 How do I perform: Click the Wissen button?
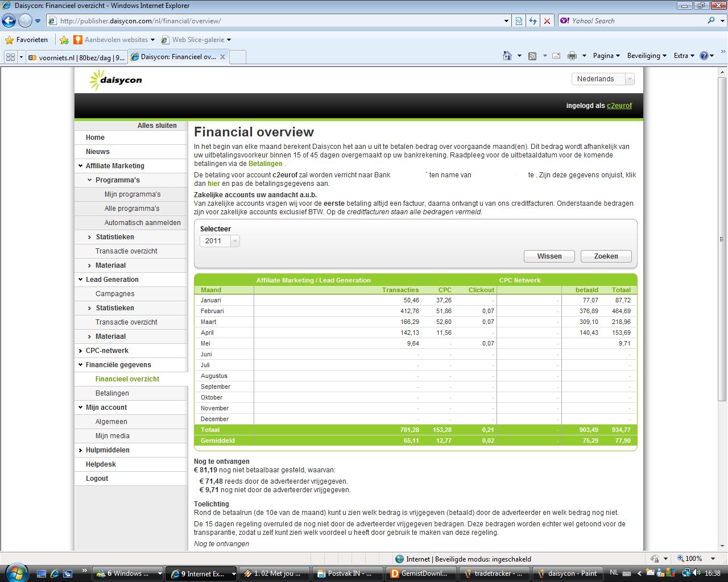(x=549, y=256)
